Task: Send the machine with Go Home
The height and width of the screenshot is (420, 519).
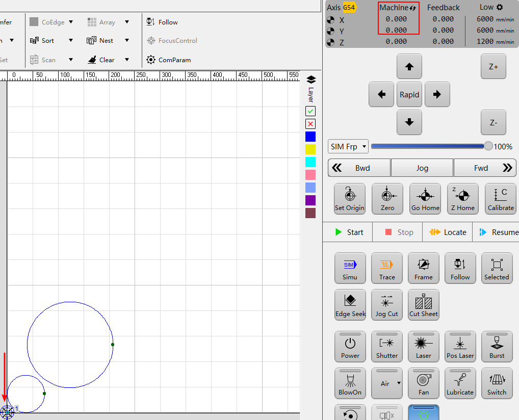Action: (425, 199)
